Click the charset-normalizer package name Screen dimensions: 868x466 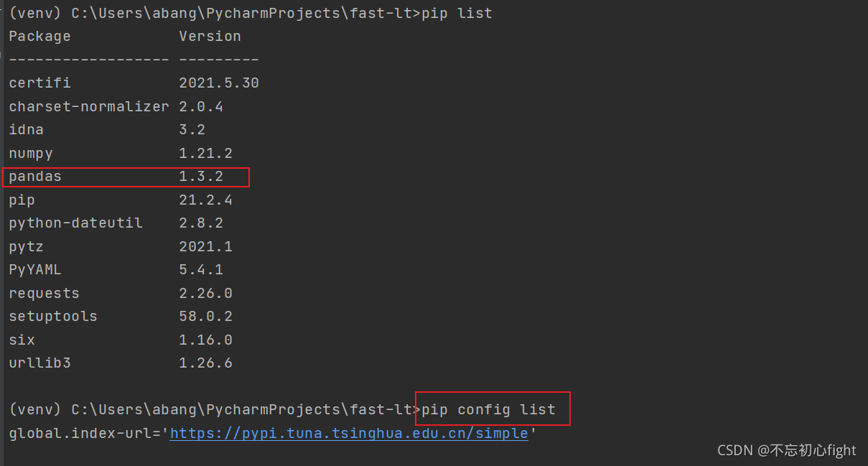click(88, 106)
